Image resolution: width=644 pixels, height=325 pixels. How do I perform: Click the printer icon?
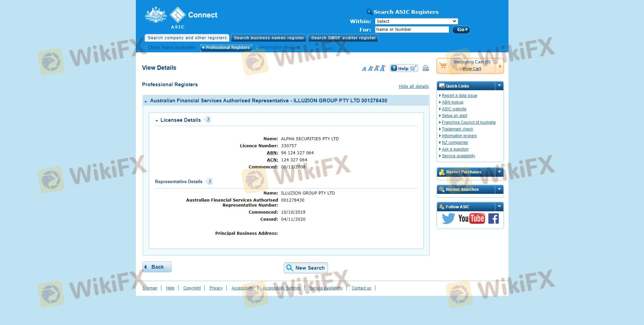click(425, 68)
